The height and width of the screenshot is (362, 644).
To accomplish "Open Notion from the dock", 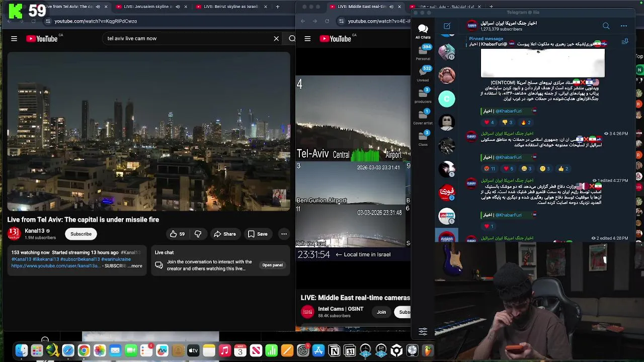I will coord(334,350).
